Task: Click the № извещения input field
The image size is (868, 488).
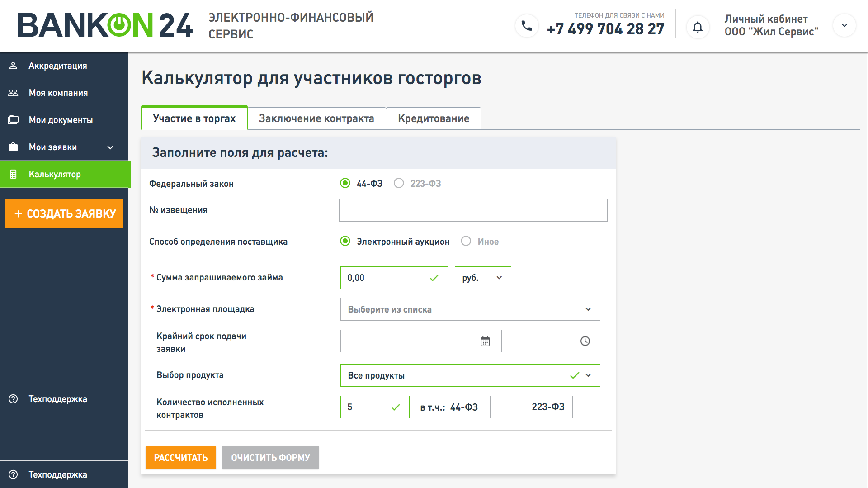Action: click(473, 210)
